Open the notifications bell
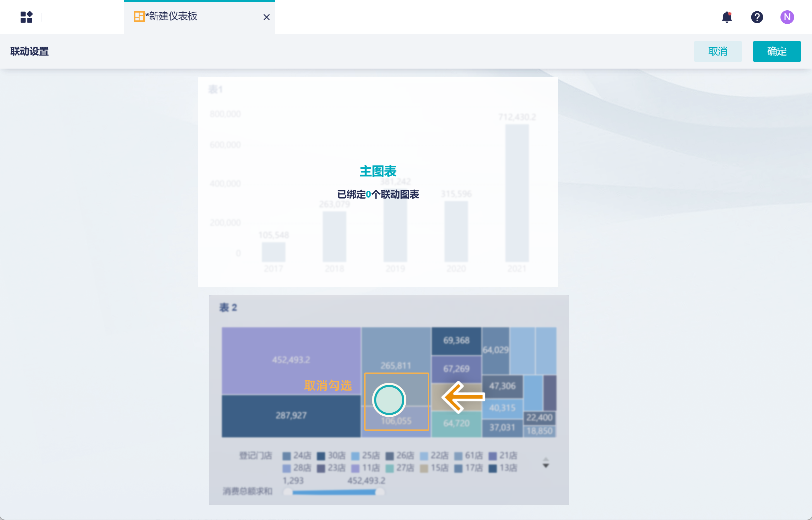 [x=727, y=17]
